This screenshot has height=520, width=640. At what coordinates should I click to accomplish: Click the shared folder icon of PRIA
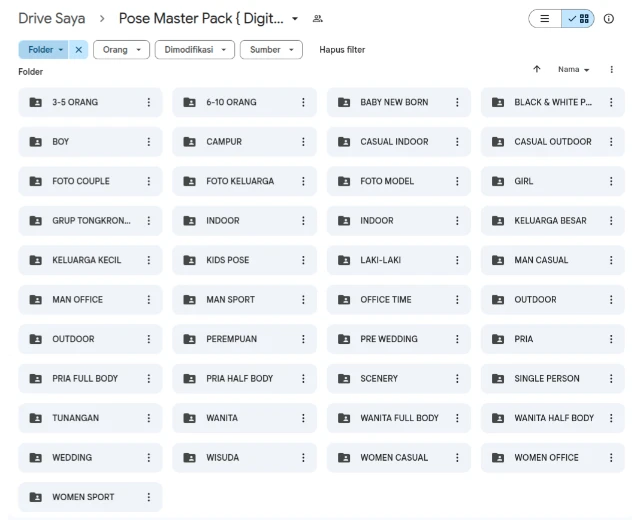[498, 339]
